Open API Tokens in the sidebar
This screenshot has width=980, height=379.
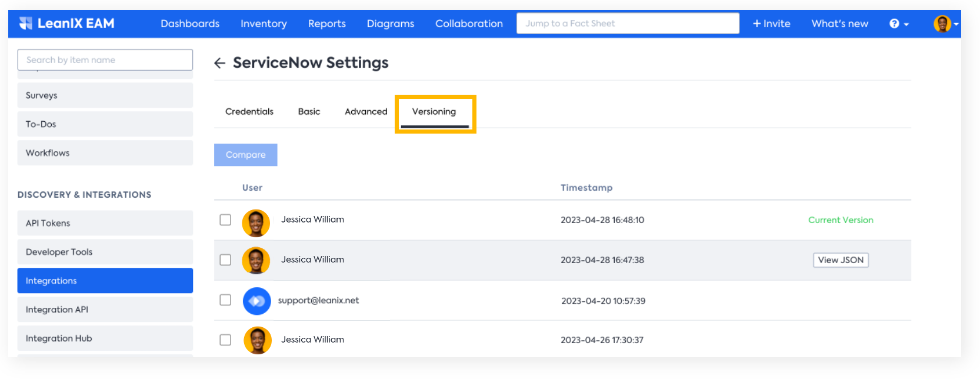pos(105,223)
